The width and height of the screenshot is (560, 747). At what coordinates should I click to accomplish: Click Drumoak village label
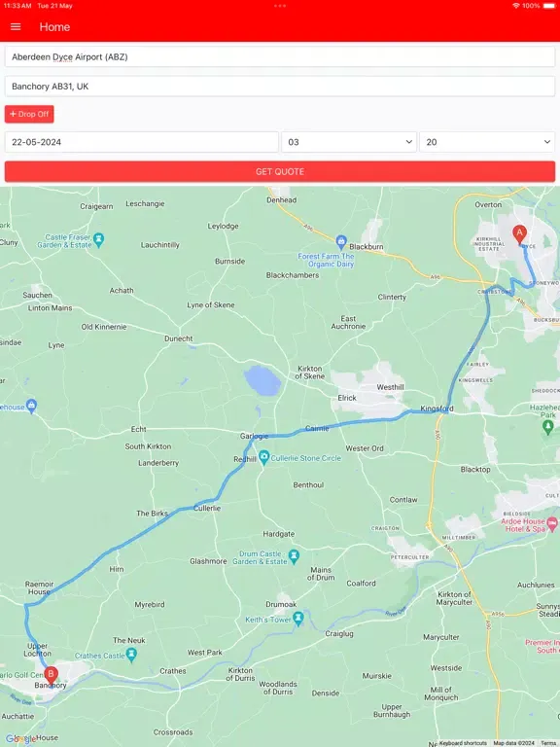coord(281,605)
